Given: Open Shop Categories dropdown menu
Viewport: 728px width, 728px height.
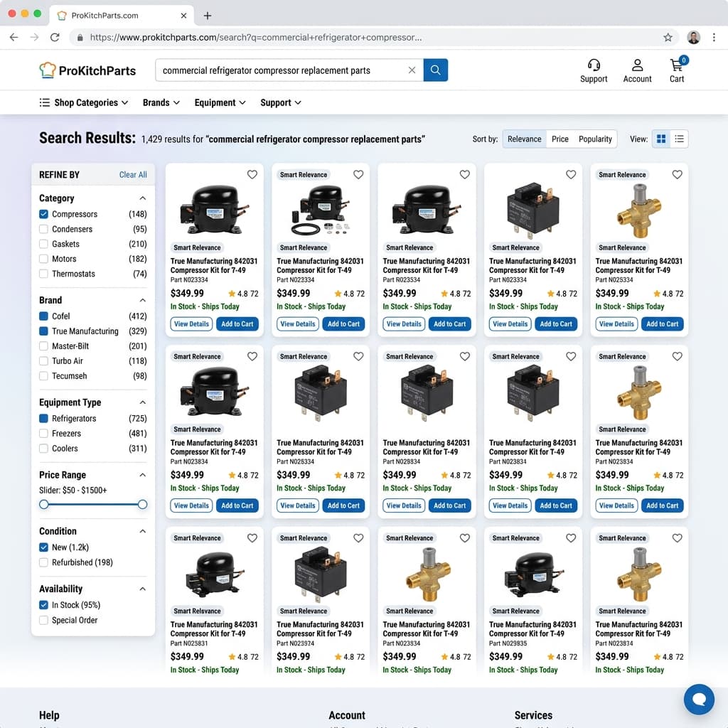Looking at the screenshot, I should pyautogui.click(x=84, y=102).
